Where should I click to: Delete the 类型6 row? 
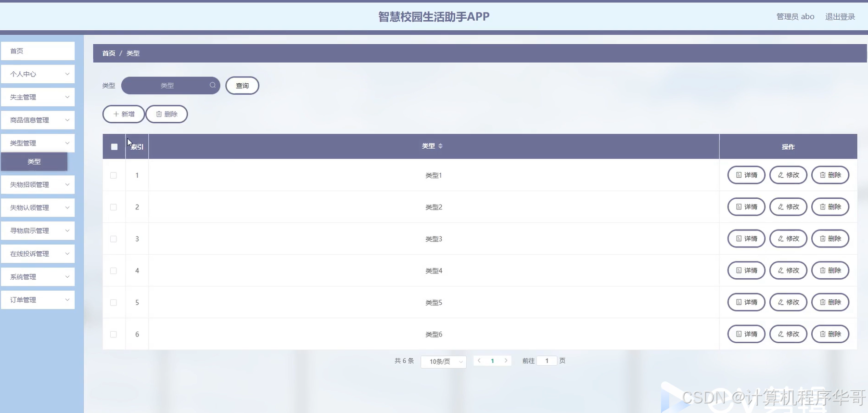pos(830,334)
